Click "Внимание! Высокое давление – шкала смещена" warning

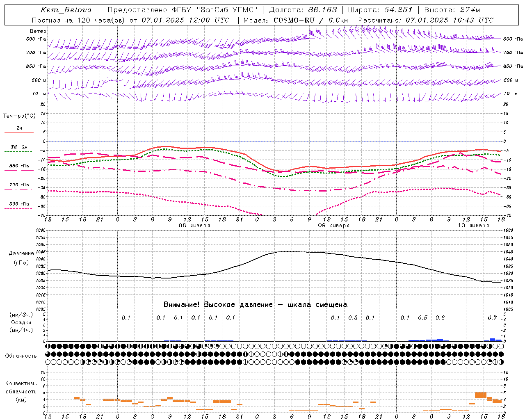(256, 305)
